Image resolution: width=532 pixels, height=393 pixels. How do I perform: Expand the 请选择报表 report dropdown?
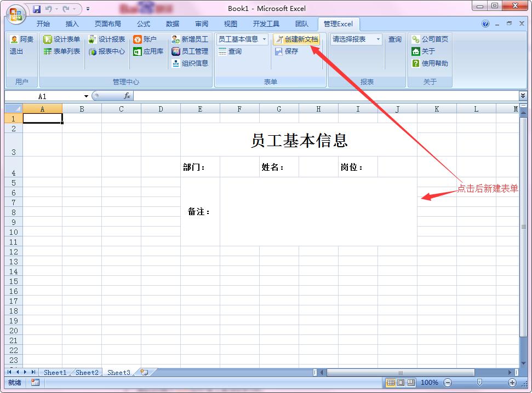(378, 39)
